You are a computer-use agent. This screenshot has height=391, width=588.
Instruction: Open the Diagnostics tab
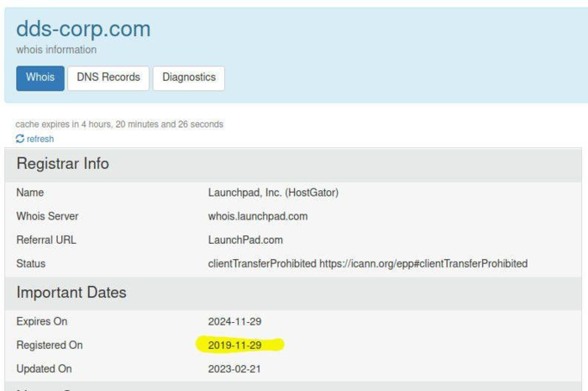pos(188,77)
